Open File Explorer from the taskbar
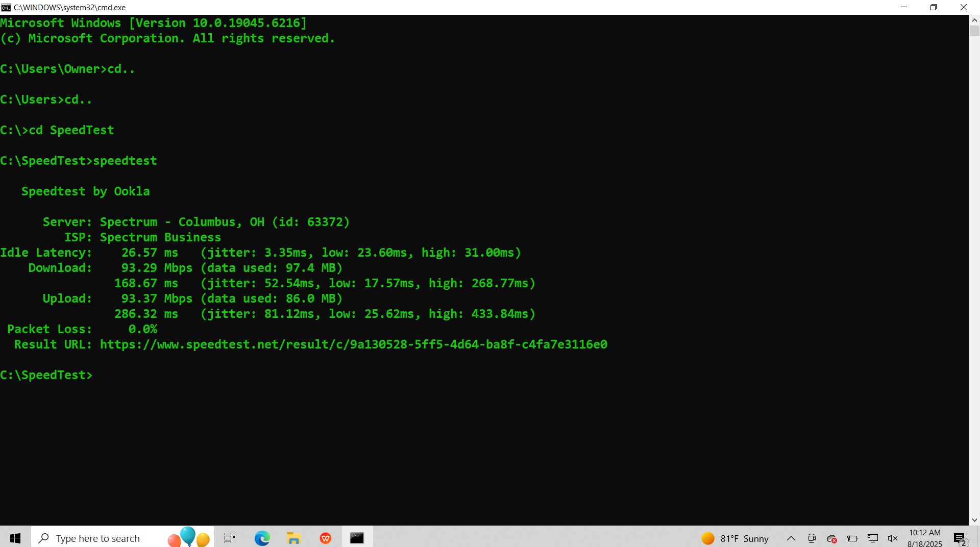This screenshot has height=547, width=980. [x=293, y=538]
